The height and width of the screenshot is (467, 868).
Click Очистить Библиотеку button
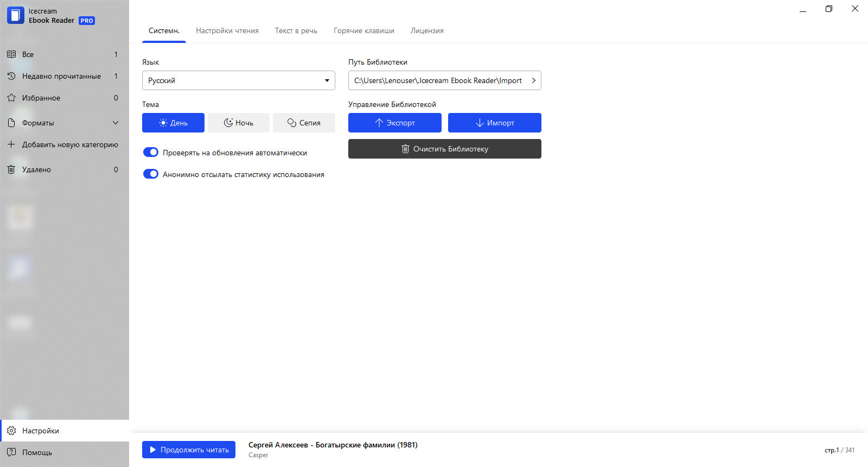pos(445,149)
